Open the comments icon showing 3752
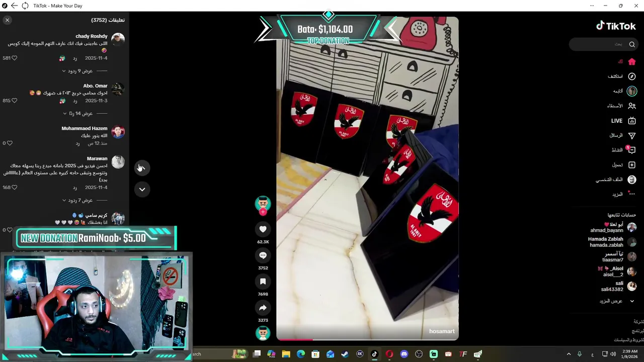This screenshot has width=644, height=362. (263, 255)
